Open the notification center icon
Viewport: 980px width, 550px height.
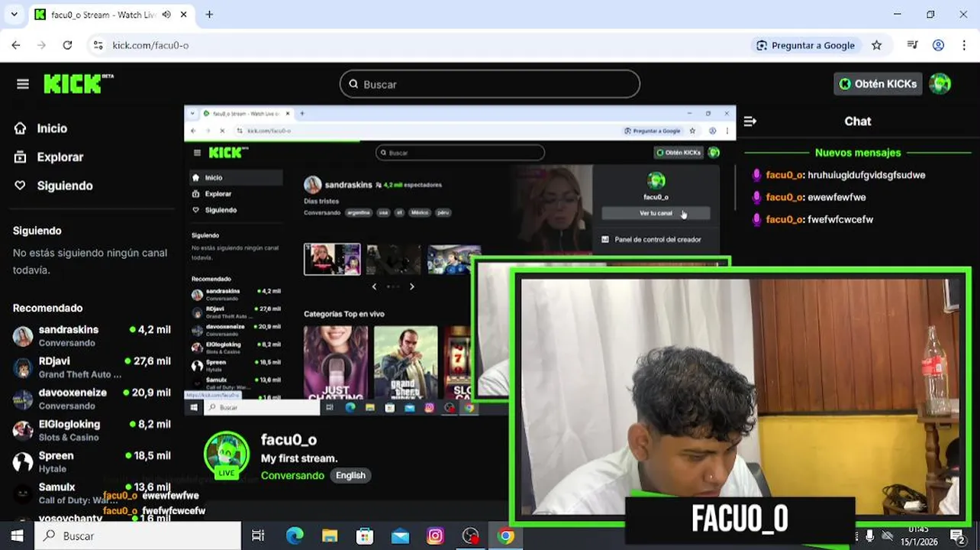pos(958,535)
